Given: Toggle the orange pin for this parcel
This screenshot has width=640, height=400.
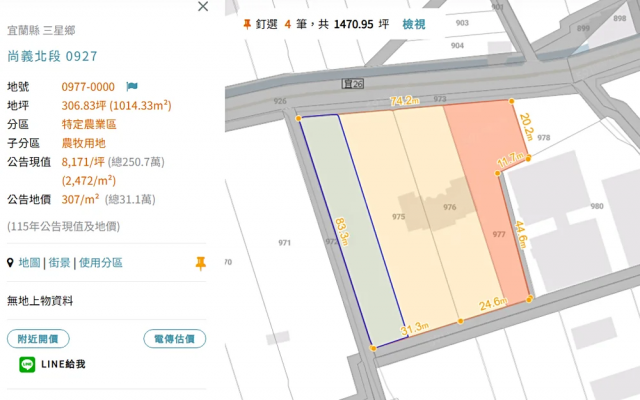Looking at the screenshot, I should point(200,263).
